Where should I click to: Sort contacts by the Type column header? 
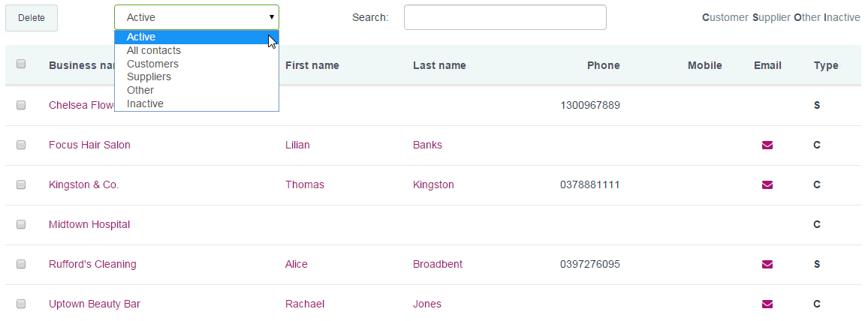tap(826, 65)
